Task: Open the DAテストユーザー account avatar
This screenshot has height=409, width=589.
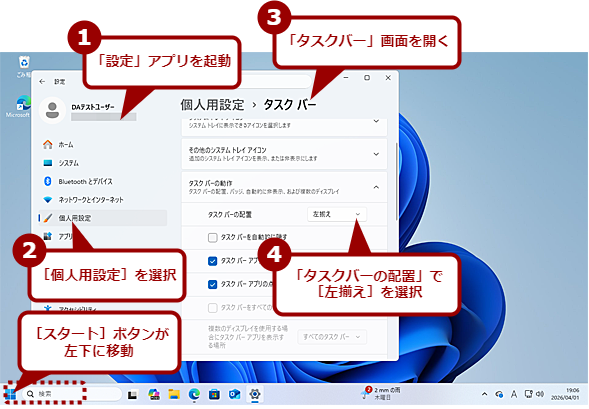Action: (x=52, y=110)
